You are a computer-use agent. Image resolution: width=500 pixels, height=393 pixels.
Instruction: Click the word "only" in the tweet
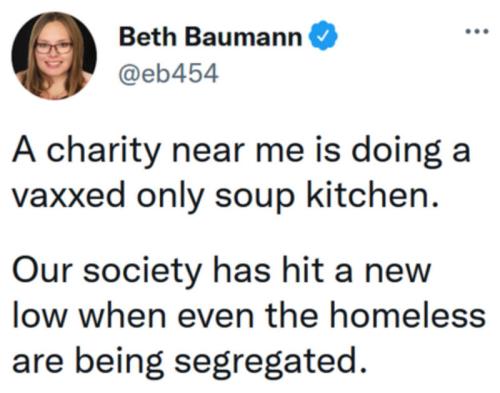170,197
